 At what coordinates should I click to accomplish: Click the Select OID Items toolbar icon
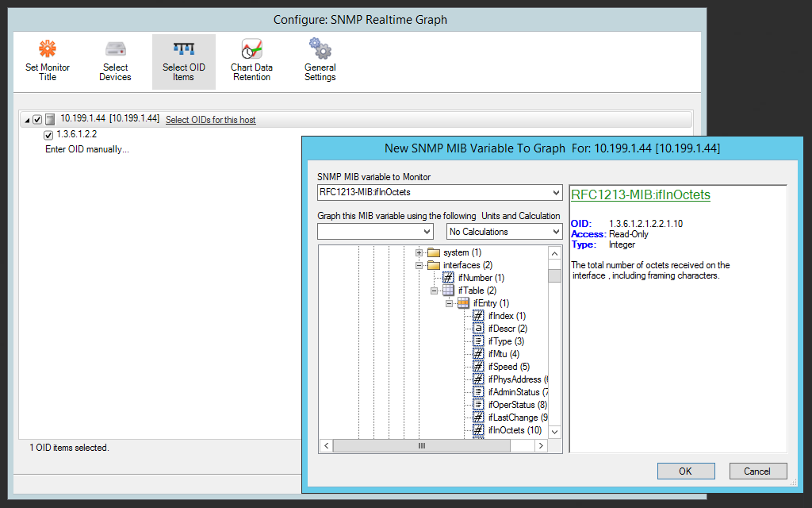pos(183,60)
